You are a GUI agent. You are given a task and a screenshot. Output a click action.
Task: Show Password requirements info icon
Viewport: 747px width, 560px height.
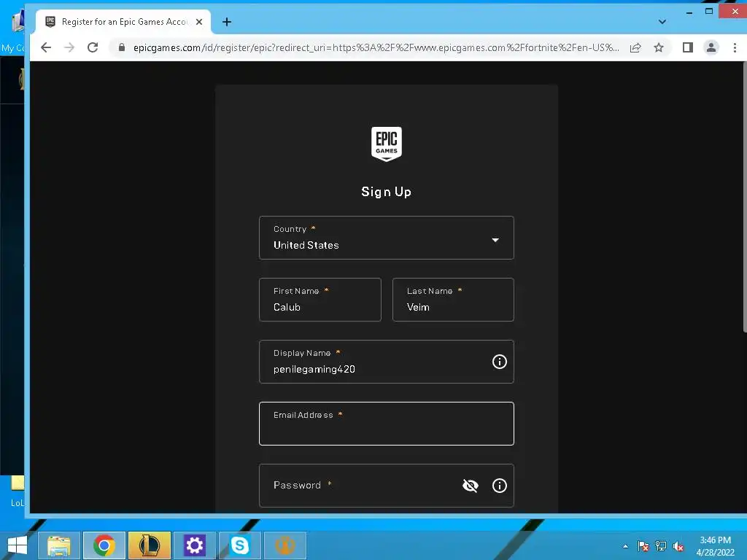[499, 486]
